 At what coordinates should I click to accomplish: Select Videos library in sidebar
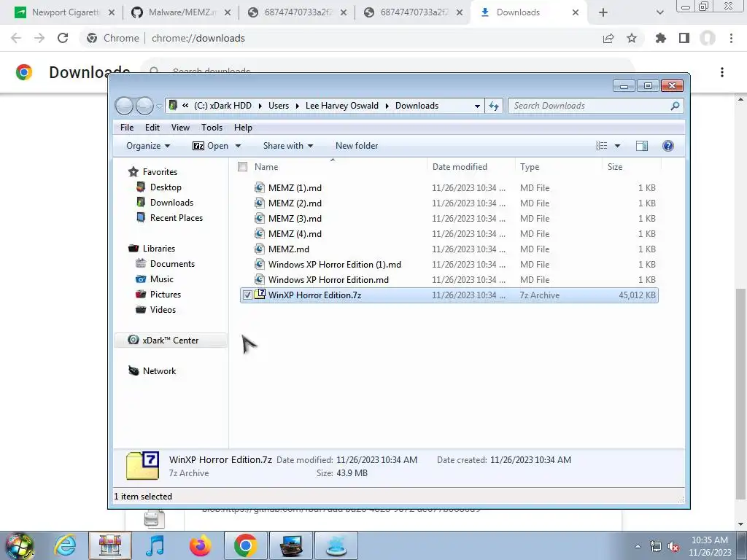(x=163, y=309)
